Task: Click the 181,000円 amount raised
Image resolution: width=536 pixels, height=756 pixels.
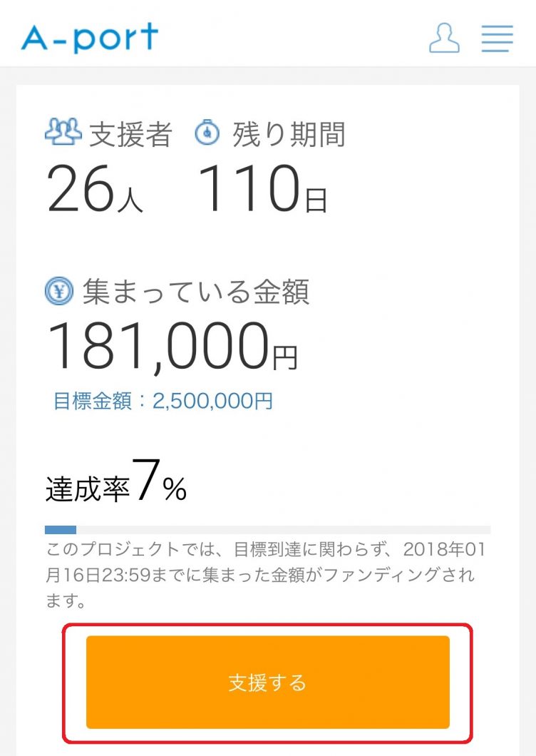Action: (x=172, y=347)
